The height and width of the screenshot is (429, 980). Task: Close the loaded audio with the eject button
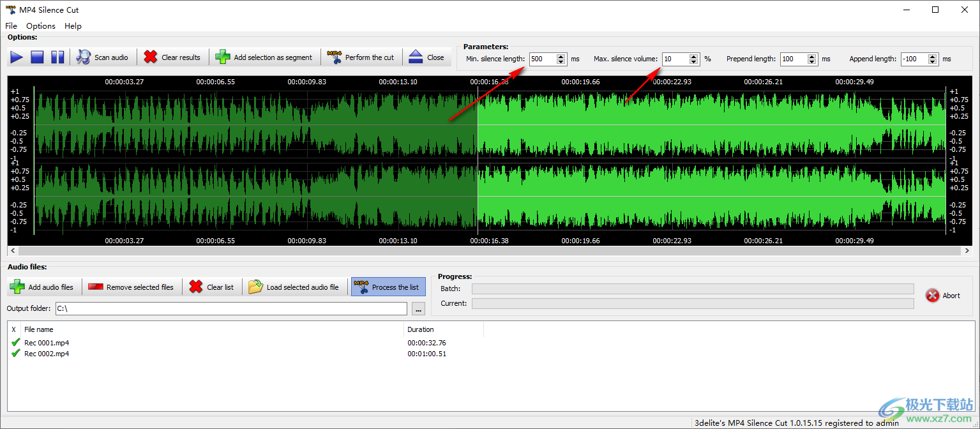[x=426, y=57]
